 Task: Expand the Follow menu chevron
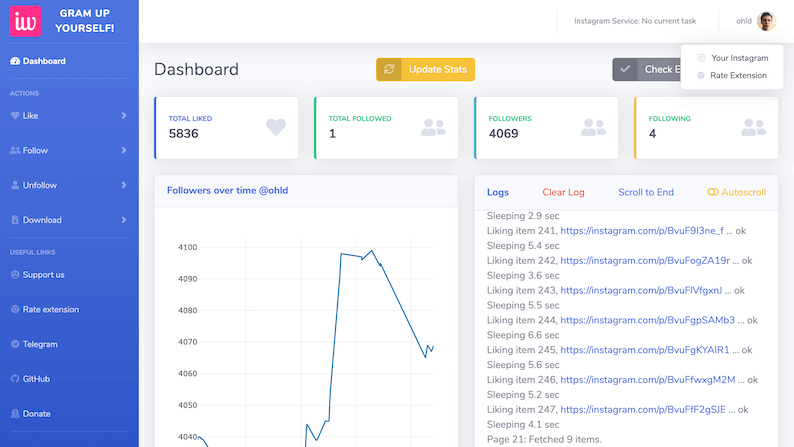point(124,150)
